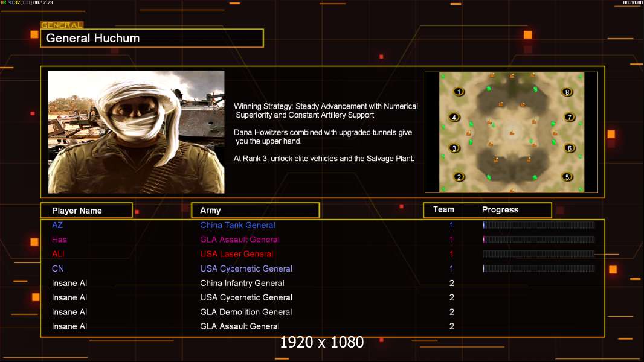Click start position 1 on the minimap

(x=459, y=92)
